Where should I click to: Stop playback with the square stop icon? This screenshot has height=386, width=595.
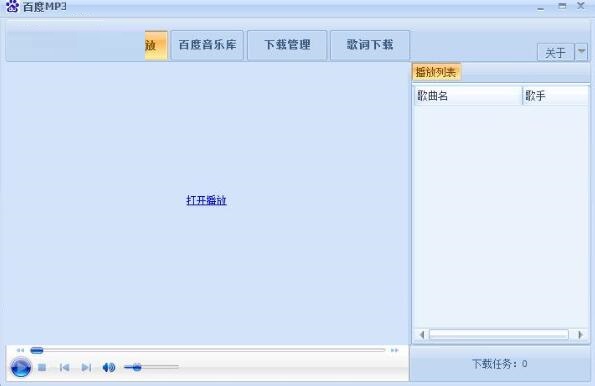pos(42,367)
